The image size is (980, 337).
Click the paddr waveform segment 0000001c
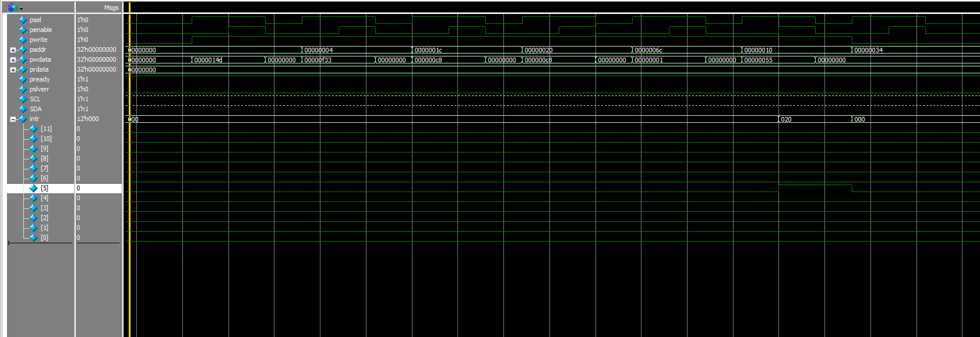(x=467, y=50)
